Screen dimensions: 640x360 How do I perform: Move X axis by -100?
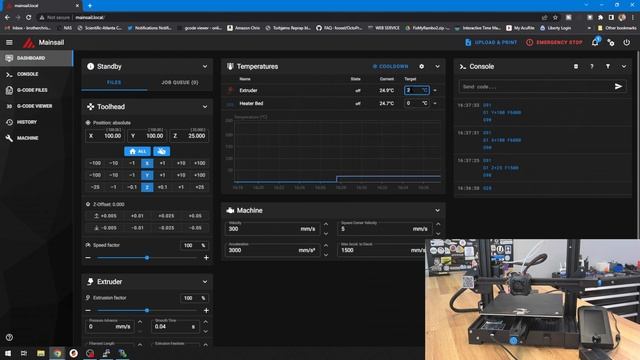coord(95,163)
